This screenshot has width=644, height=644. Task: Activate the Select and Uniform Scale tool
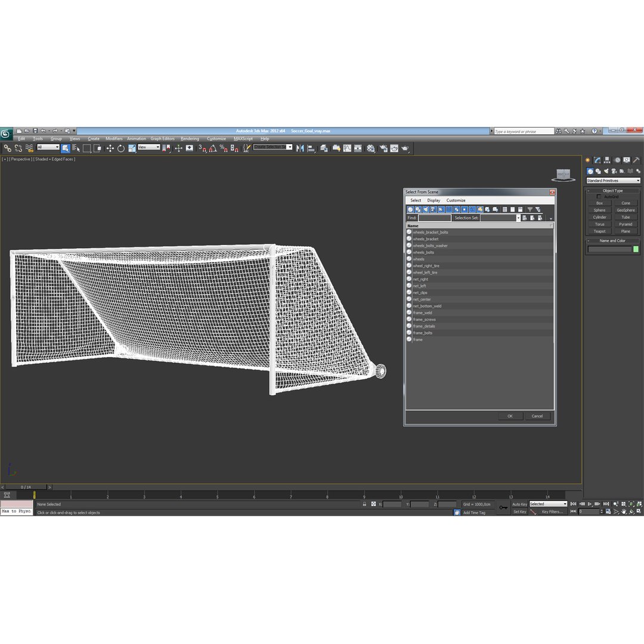(132, 148)
